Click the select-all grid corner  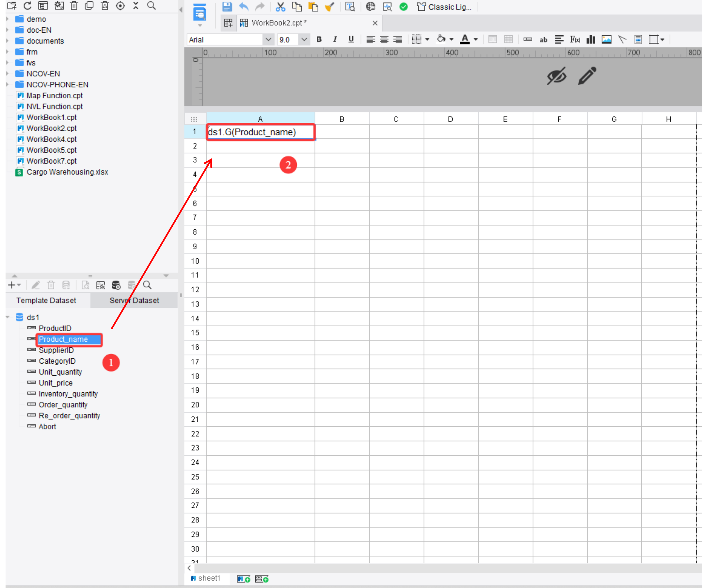click(194, 119)
